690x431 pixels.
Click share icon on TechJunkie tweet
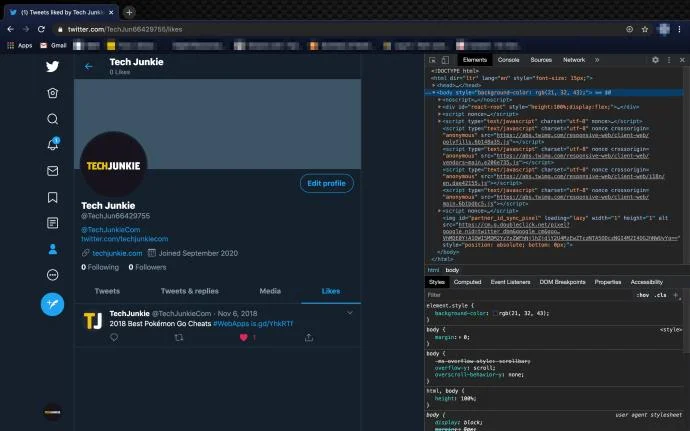pos(309,338)
